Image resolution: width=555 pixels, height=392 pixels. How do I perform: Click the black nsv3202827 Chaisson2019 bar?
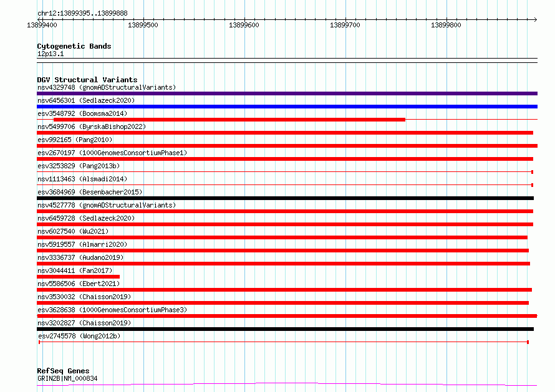285,329
